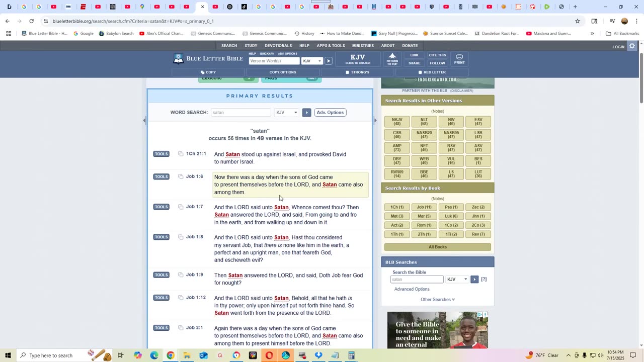The height and width of the screenshot is (362, 644).
Task: Open the APPS & TOOLS menu
Action: [331, 46]
